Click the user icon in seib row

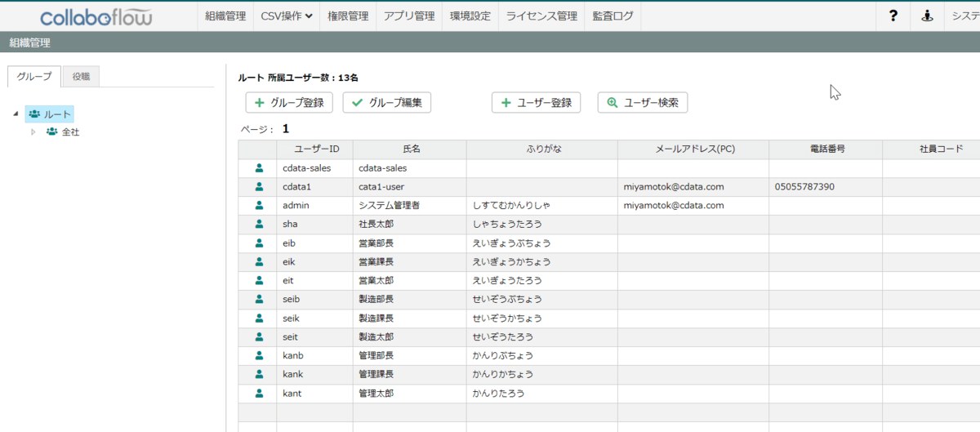[x=259, y=299]
